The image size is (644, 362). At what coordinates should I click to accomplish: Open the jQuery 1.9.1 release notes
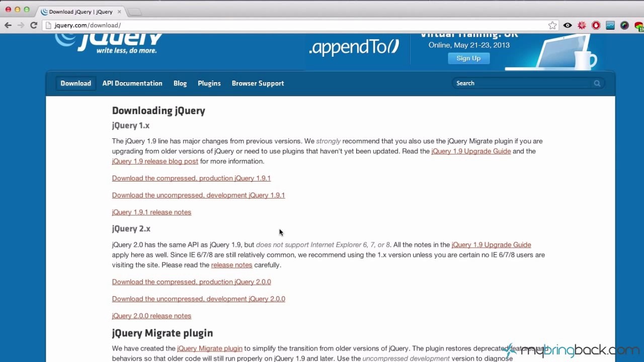(x=151, y=213)
